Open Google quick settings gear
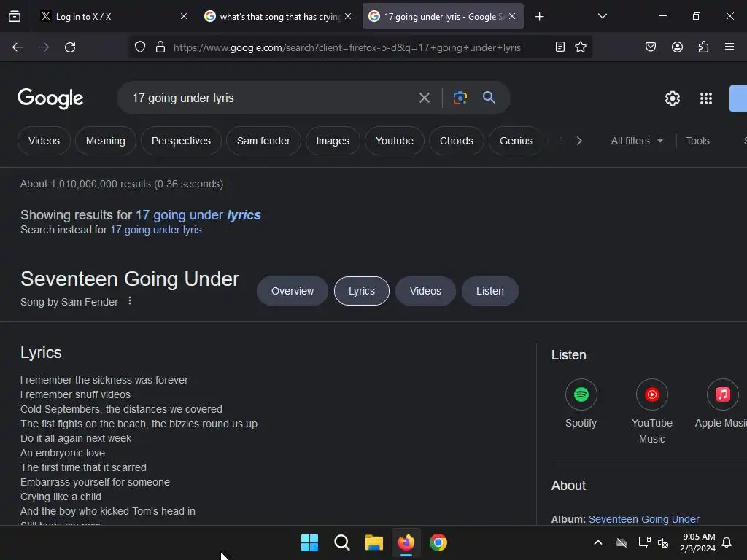Image resolution: width=747 pixels, height=560 pixels. tap(672, 98)
